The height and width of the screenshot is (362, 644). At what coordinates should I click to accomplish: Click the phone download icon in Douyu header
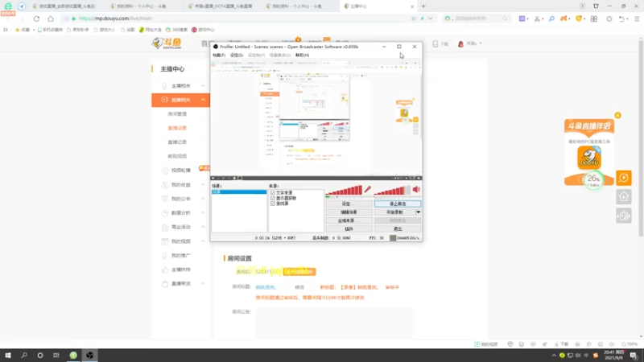(x=436, y=43)
